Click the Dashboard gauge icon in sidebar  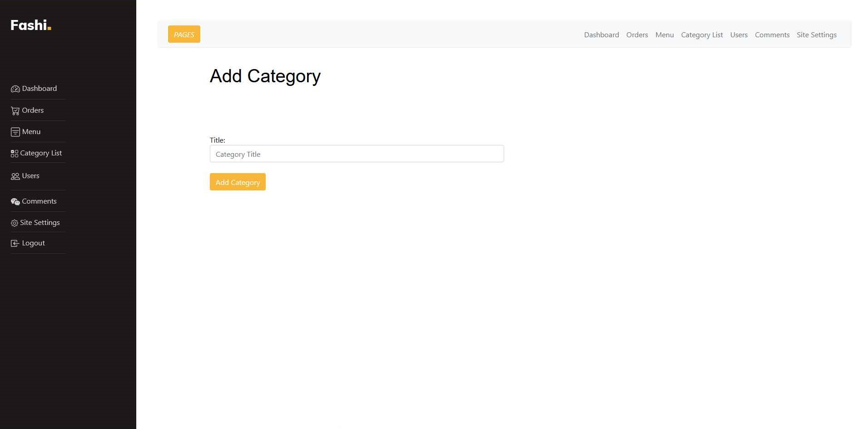click(15, 89)
